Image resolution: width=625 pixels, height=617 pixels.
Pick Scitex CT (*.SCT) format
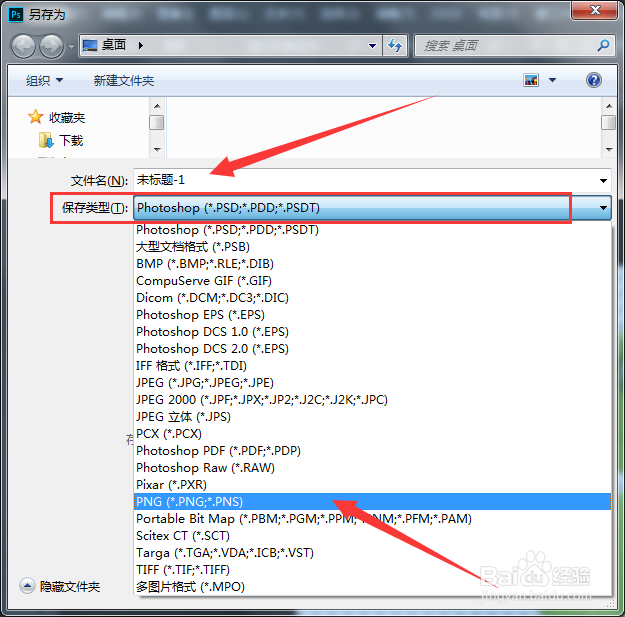click(372, 536)
